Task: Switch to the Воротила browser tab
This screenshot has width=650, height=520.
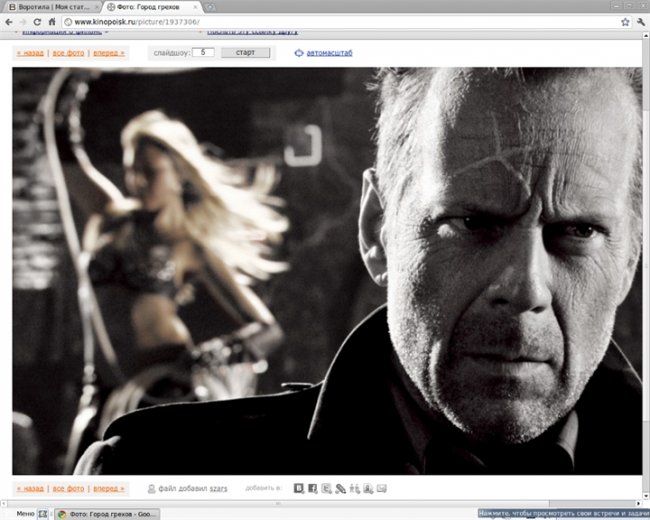Action: tap(44, 6)
